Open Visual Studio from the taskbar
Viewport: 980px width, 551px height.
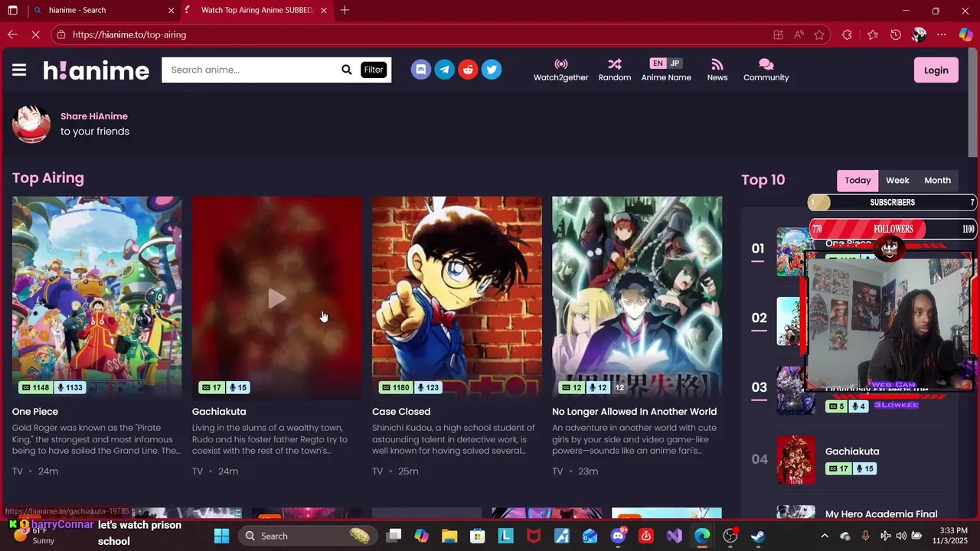click(675, 536)
